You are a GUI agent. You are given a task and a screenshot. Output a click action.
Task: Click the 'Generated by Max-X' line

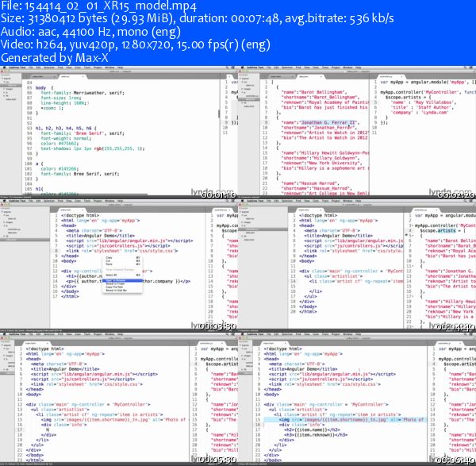click(54, 58)
